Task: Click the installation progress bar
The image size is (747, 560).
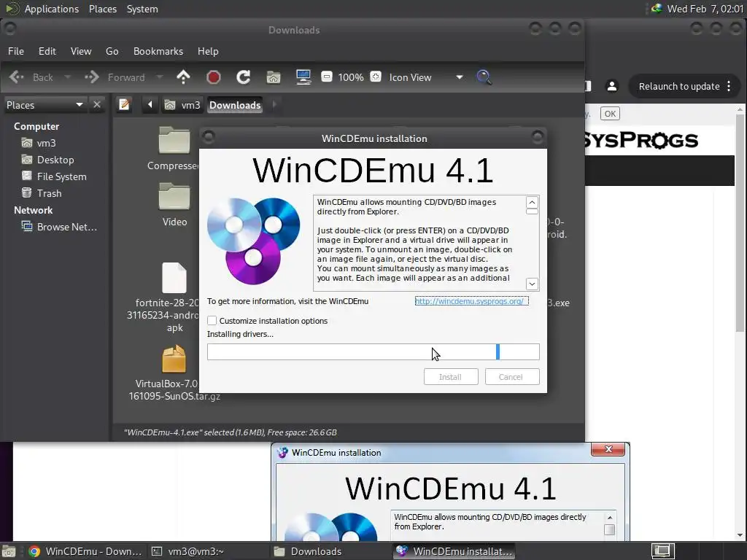Action: tap(373, 352)
